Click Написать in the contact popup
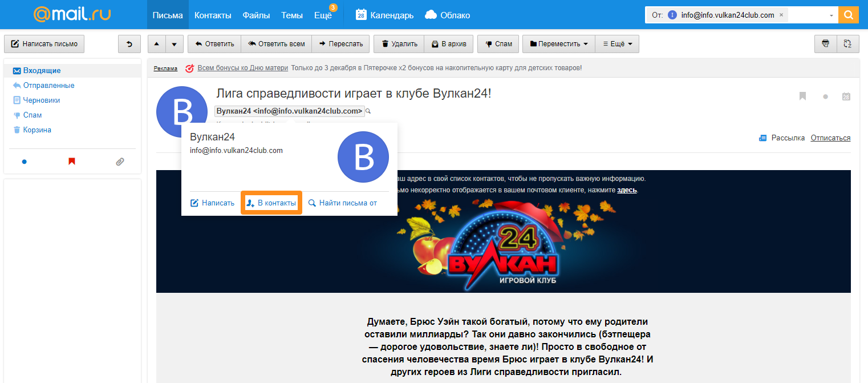 [x=212, y=203]
